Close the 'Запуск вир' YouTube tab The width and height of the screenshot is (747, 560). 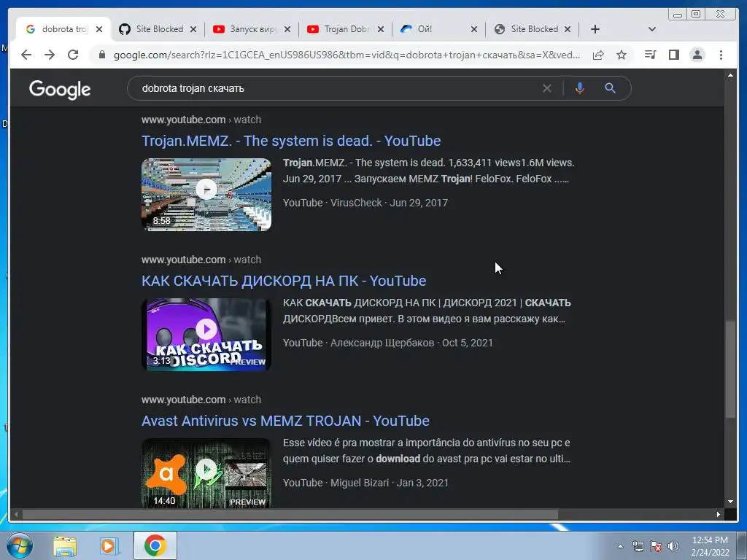[287, 29]
